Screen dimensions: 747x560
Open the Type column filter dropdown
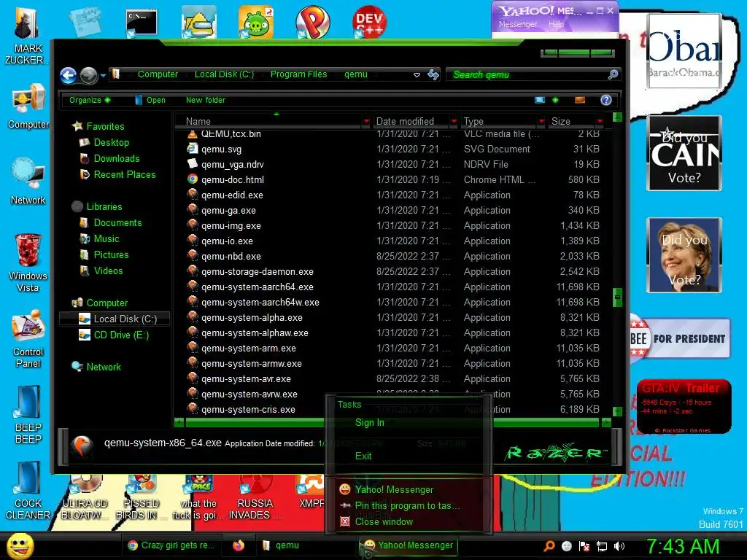point(541,122)
